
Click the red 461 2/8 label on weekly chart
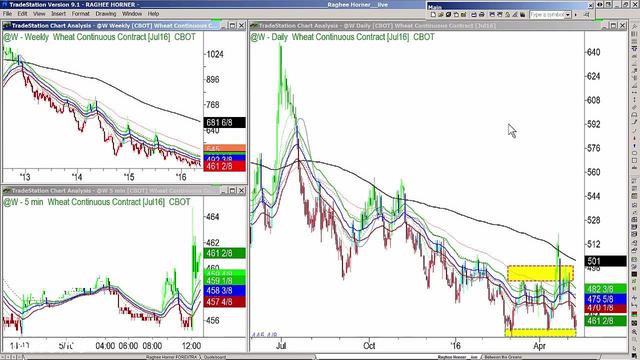(x=224, y=166)
